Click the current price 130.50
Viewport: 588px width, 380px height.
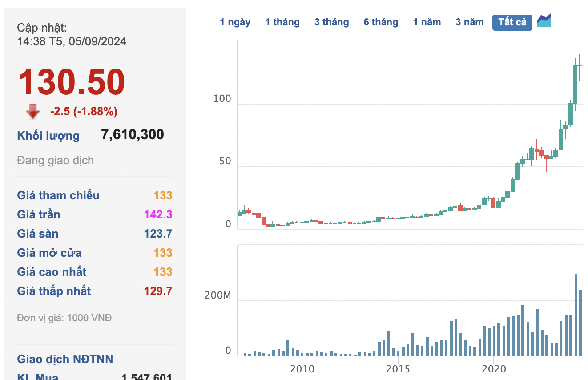click(x=71, y=82)
